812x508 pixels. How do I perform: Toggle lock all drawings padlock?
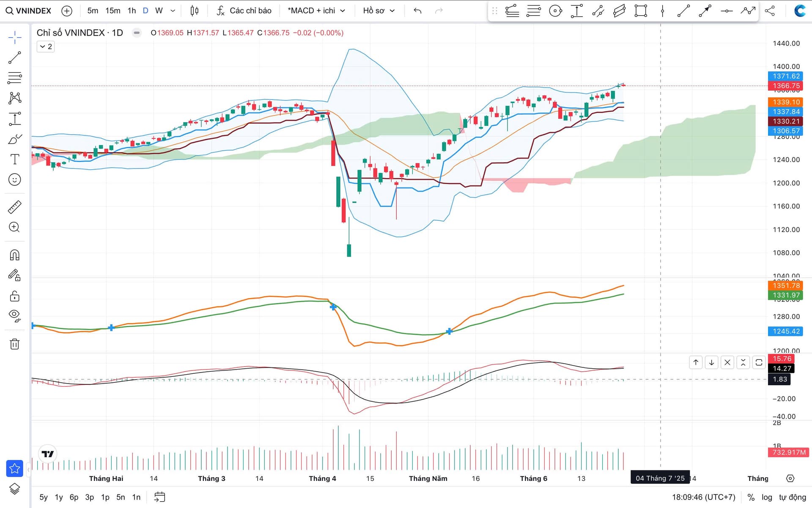coord(14,295)
